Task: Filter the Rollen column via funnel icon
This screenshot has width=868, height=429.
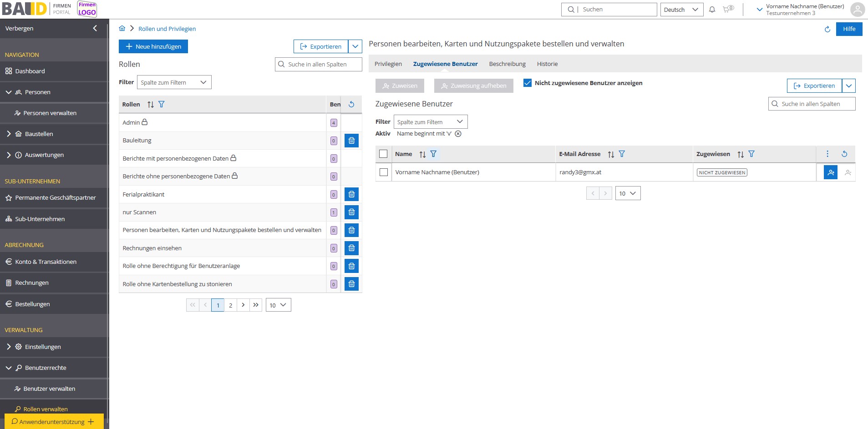Action: 162,104
